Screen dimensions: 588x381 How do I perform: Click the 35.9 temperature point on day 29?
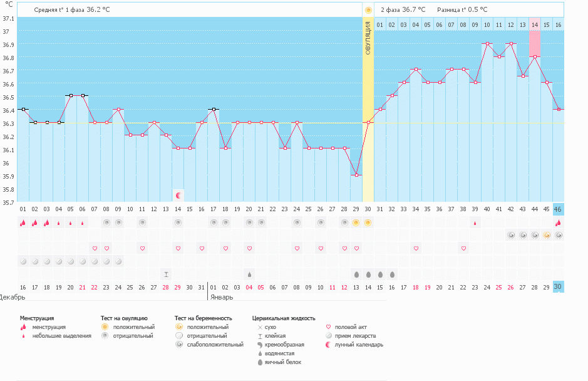point(356,175)
